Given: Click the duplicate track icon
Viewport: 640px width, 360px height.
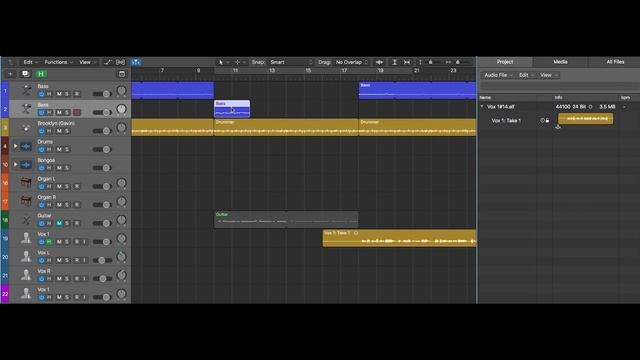Looking at the screenshot, I should 25,74.
